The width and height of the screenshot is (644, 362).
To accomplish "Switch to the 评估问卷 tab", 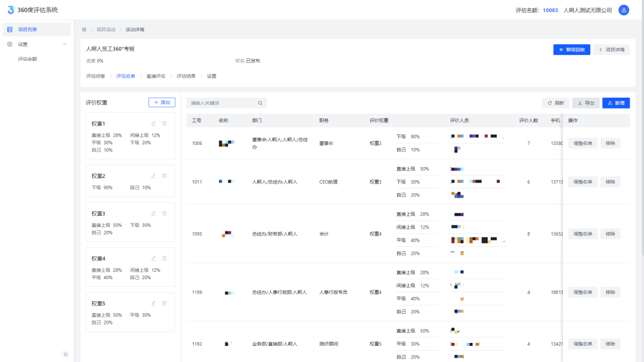I will coord(96,76).
